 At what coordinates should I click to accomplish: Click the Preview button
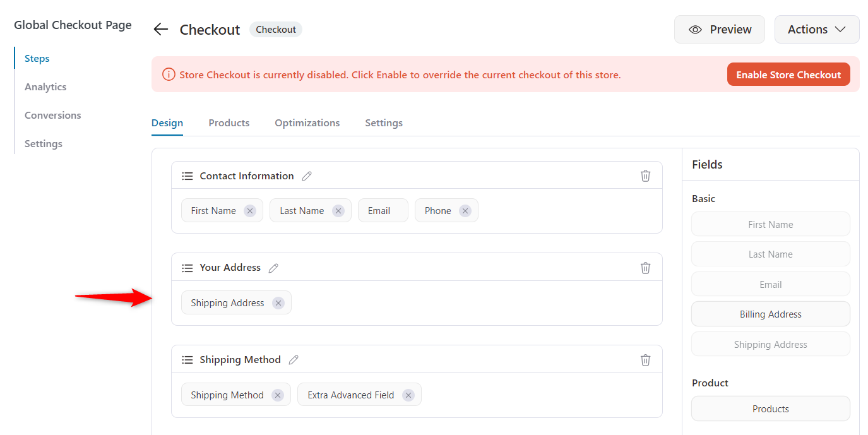720,30
